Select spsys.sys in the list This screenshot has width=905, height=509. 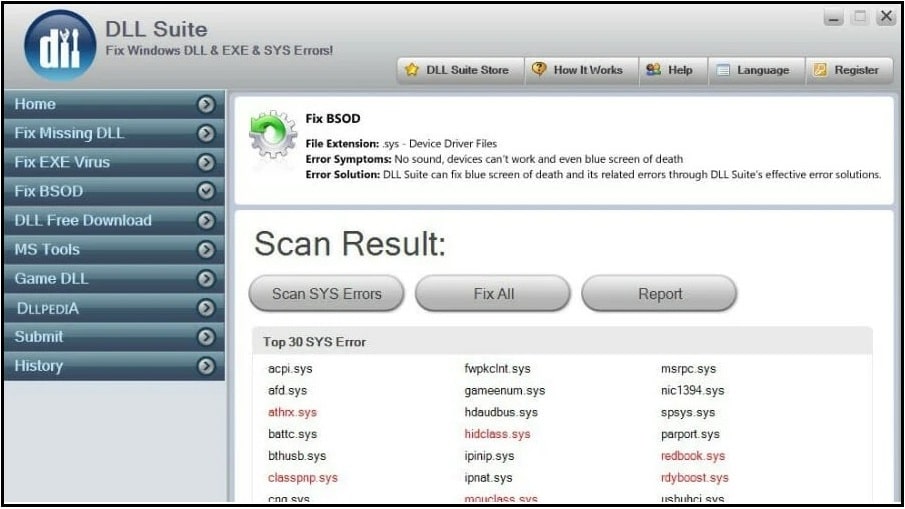688,413
